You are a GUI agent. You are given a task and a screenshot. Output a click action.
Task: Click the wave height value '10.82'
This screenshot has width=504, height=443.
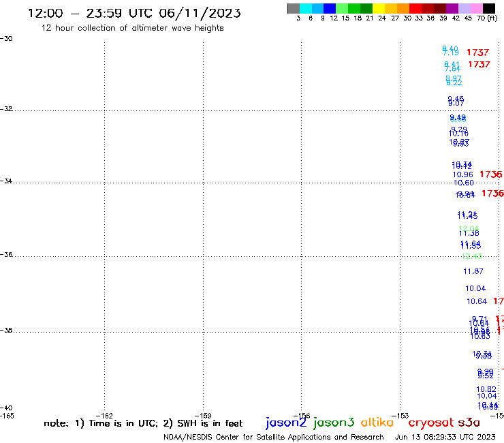pos(486,389)
